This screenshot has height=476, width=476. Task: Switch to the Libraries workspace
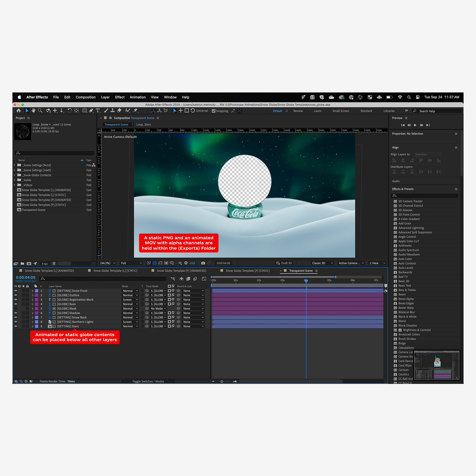(389, 111)
